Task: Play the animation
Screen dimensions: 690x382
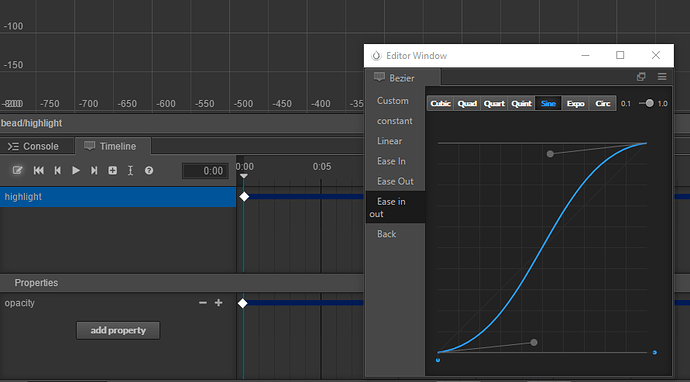Action: tap(76, 170)
